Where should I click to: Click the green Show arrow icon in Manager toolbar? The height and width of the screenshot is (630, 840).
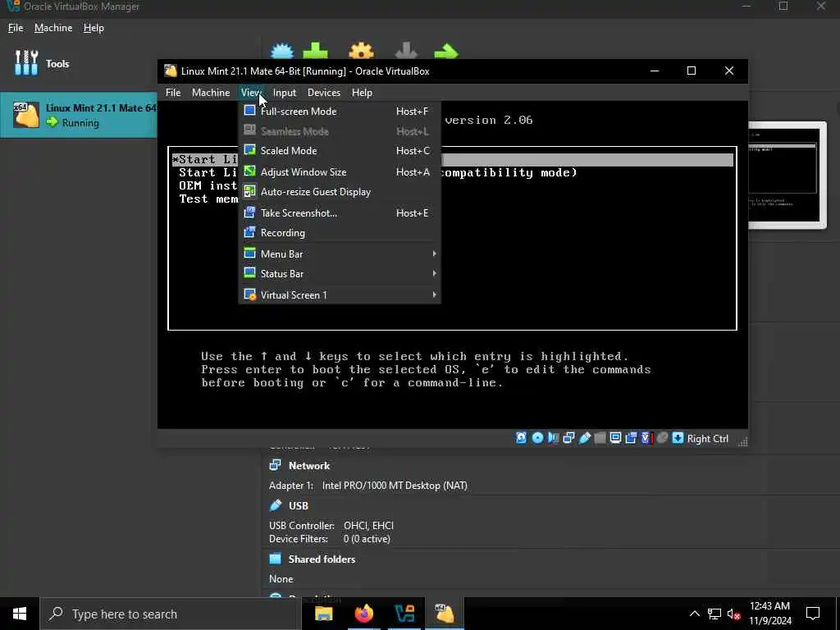click(x=446, y=52)
